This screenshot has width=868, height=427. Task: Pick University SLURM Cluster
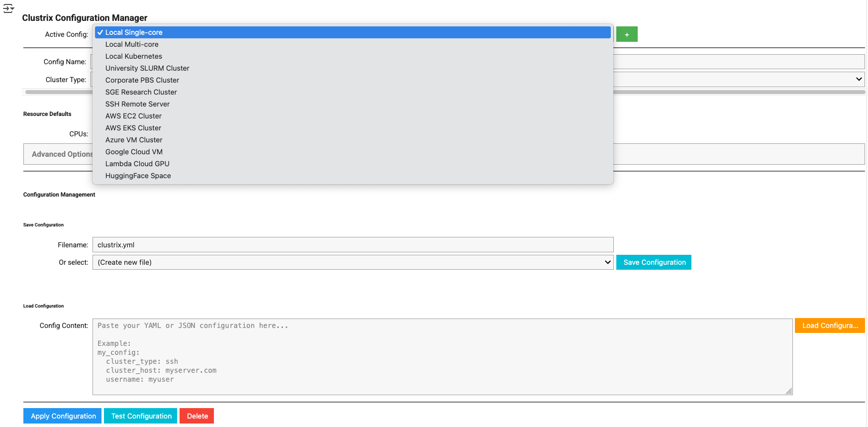coord(353,68)
